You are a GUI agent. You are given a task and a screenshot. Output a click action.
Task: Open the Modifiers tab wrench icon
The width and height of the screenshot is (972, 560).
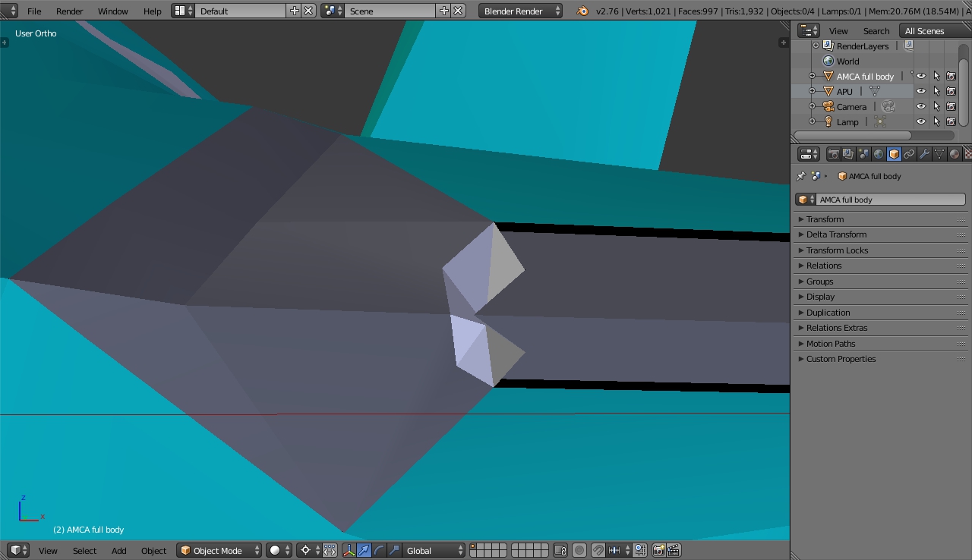(x=924, y=154)
